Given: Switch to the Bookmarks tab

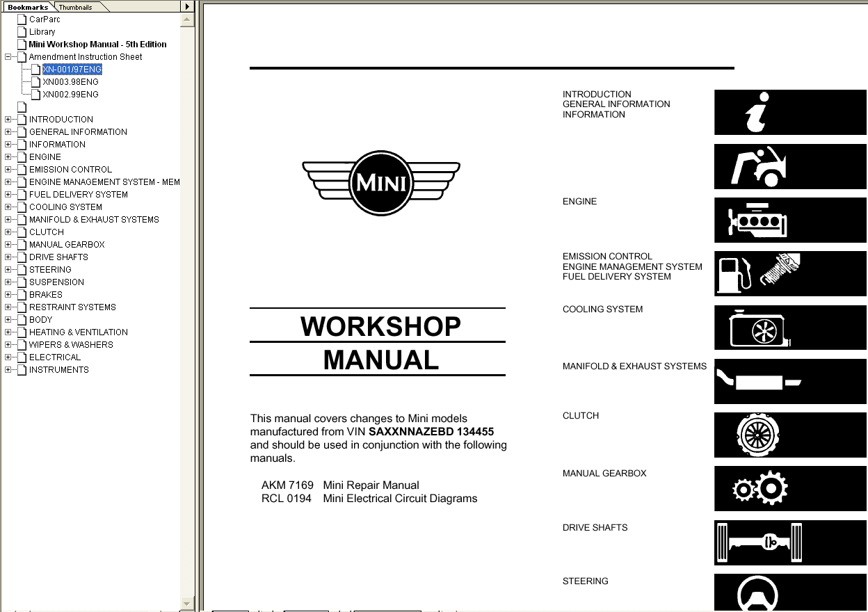Looking at the screenshot, I should (x=27, y=7).
